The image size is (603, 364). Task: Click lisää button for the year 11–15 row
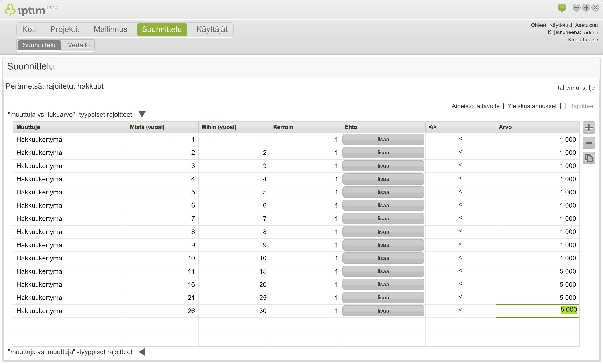click(383, 271)
